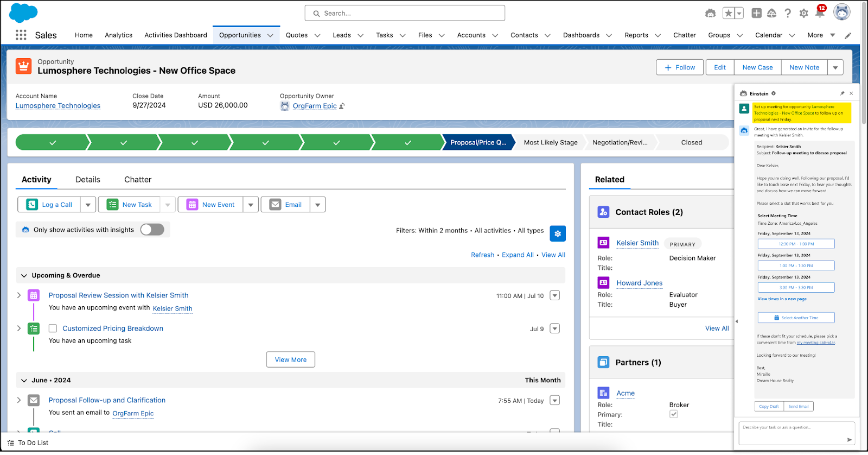Switch to the Chatter record tab
The image size is (868, 455).
coord(138,180)
